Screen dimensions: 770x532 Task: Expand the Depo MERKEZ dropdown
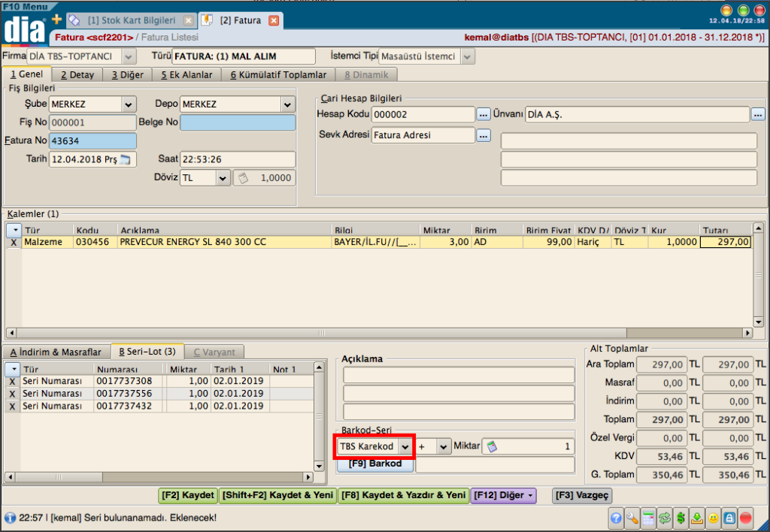pos(288,104)
